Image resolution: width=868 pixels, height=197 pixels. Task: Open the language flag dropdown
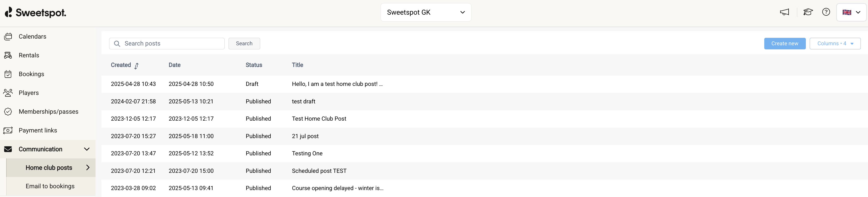pyautogui.click(x=851, y=13)
